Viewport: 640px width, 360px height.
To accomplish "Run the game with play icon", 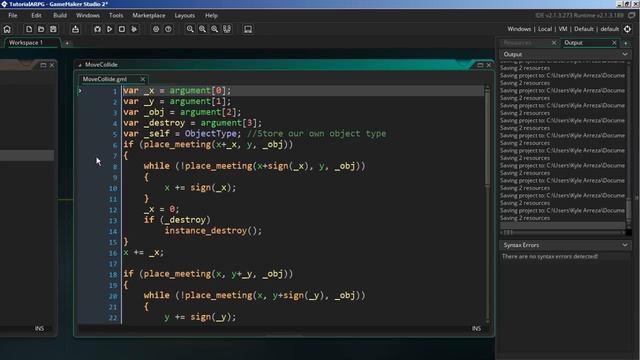I will (x=109, y=29).
